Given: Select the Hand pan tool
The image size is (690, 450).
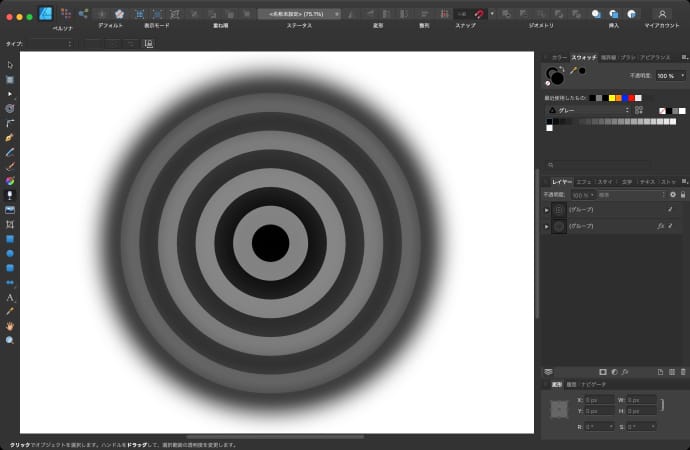Looking at the screenshot, I should (x=10, y=326).
